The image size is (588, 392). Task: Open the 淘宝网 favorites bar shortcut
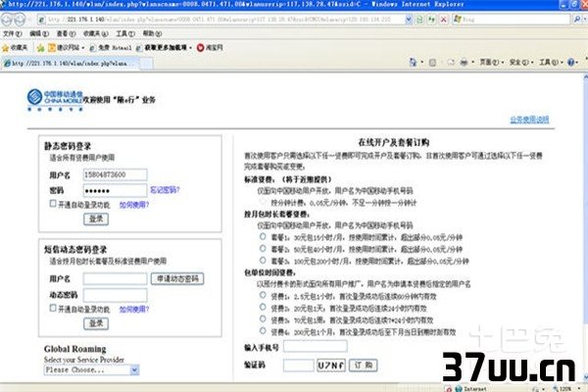click(x=210, y=48)
